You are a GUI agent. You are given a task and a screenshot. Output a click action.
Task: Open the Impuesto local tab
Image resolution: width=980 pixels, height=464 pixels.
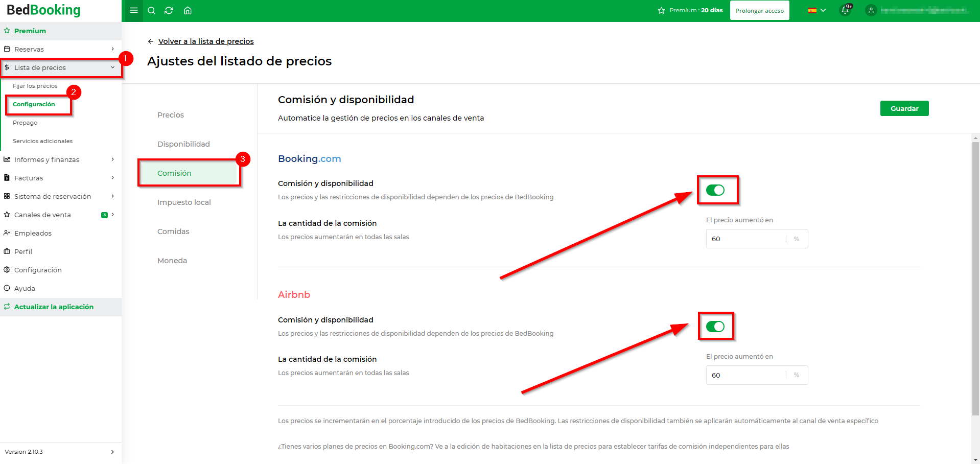184,202
